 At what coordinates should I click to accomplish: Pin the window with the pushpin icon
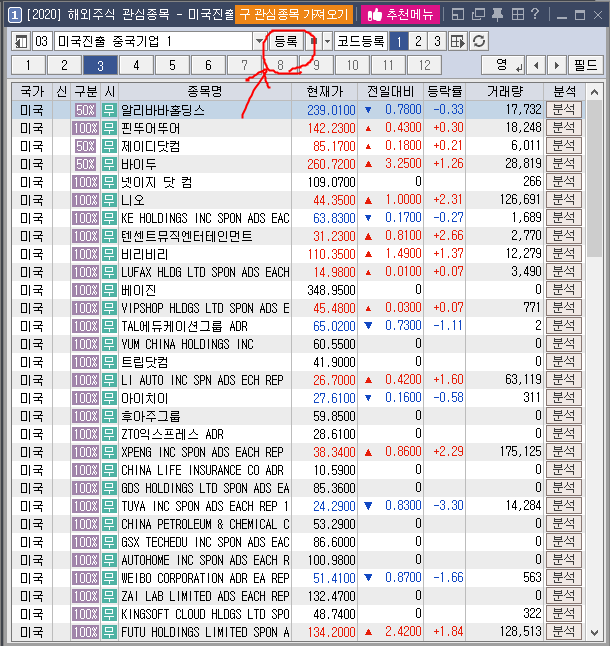coord(498,15)
